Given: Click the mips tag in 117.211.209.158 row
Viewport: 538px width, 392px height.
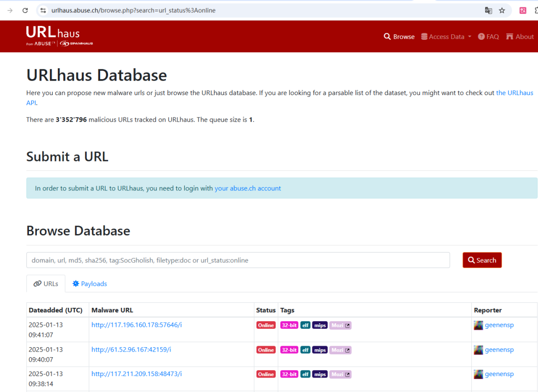Looking at the screenshot, I should pyautogui.click(x=320, y=374).
